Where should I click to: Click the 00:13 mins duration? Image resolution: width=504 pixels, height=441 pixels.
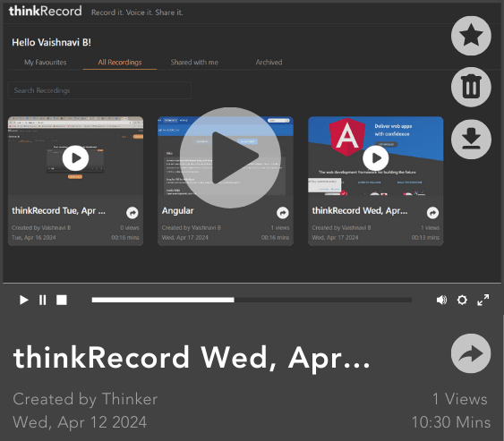(425, 238)
